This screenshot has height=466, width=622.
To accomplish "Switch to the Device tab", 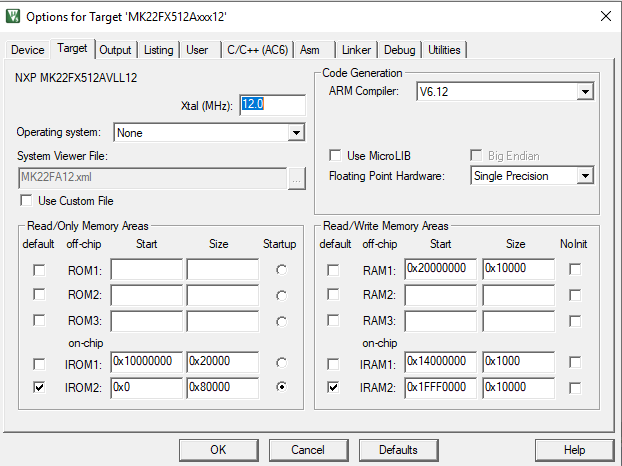I will pos(27,50).
